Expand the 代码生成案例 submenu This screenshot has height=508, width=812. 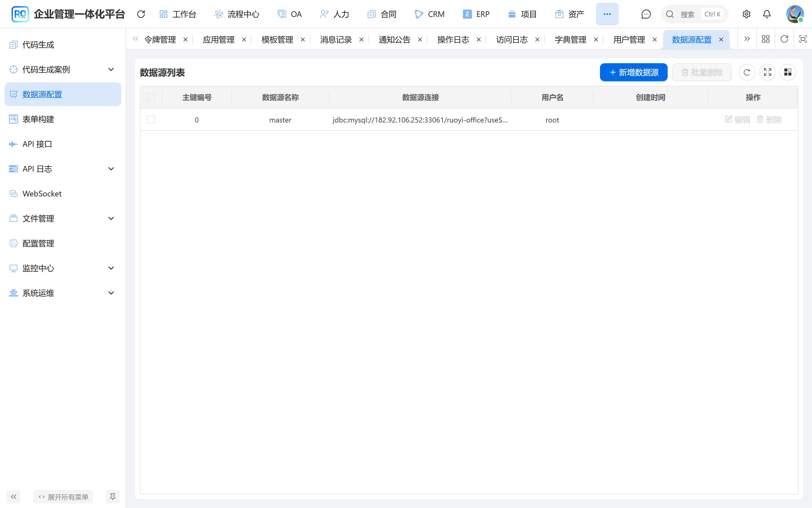click(63, 69)
